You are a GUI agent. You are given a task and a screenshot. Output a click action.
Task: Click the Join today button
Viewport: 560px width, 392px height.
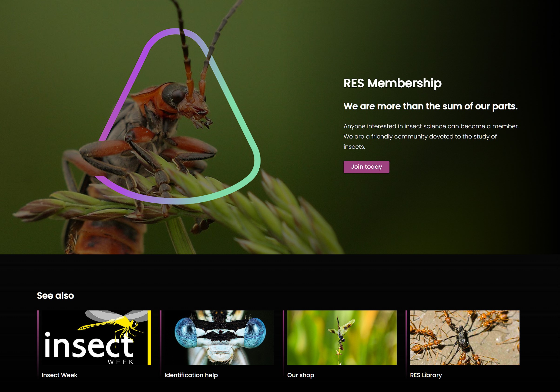click(366, 167)
